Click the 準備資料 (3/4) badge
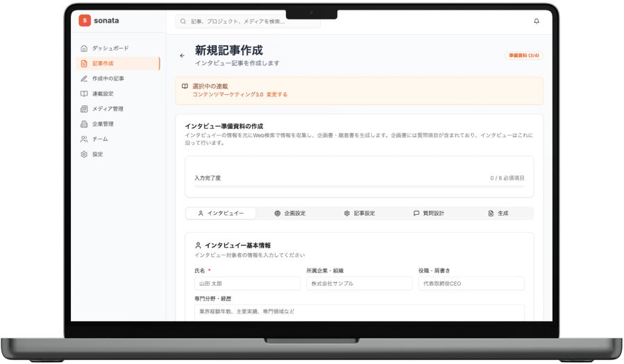Screen dimensions: 624x364 coord(524,55)
